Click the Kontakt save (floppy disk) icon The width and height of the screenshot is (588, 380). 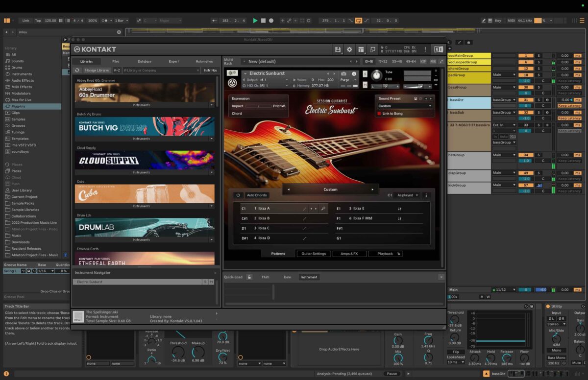click(x=338, y=49)
